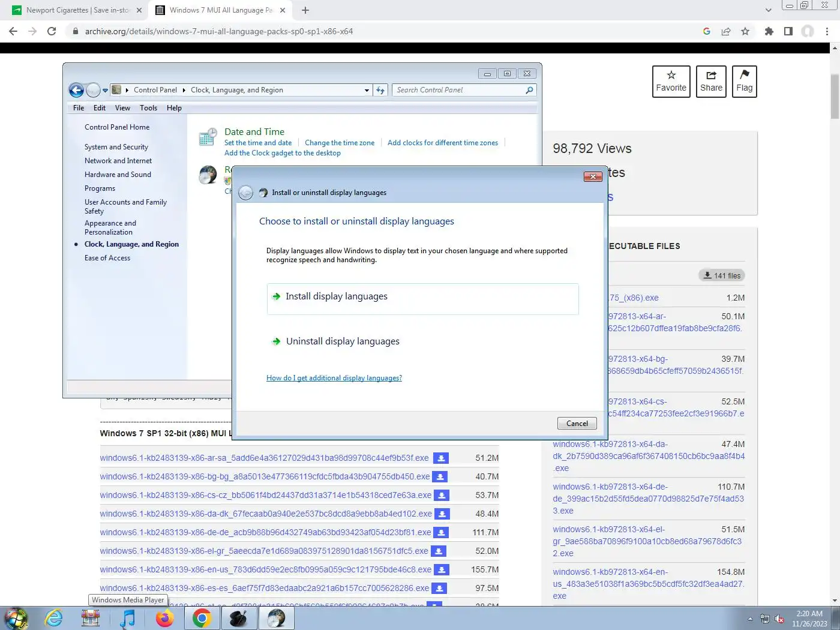Open Tools menu in Control Panel

click(x=149, y=108)
